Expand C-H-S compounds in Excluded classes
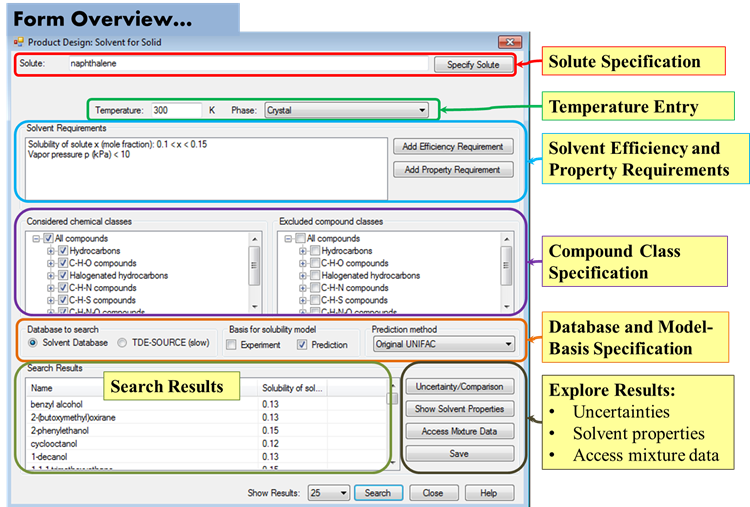Screen dimensions: 750x507 [302, 300]
